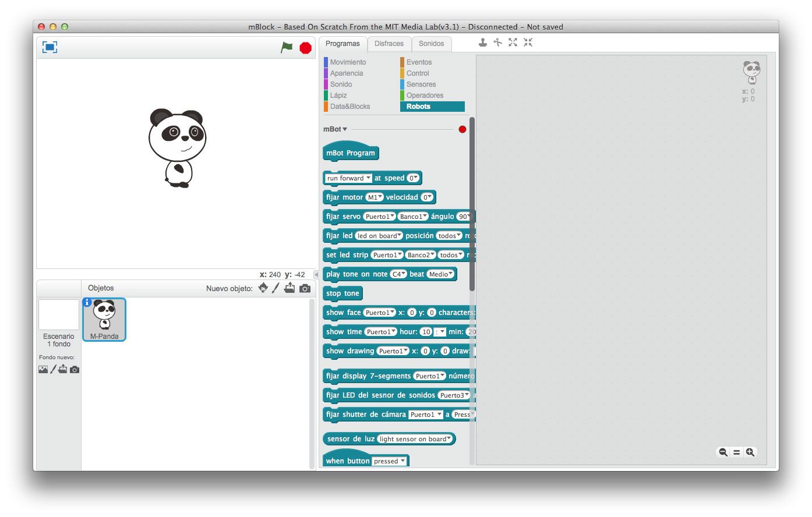Open the Eventos block category
This screenshot has width=812, height=517.
[419, 62]
